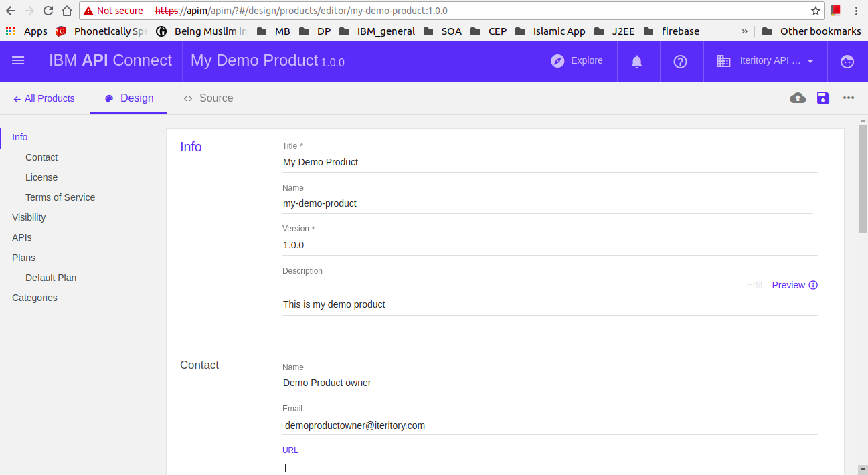The image size is (868, 475).
Task: Switch to the Source tab
Action: [x=208, y=98]
